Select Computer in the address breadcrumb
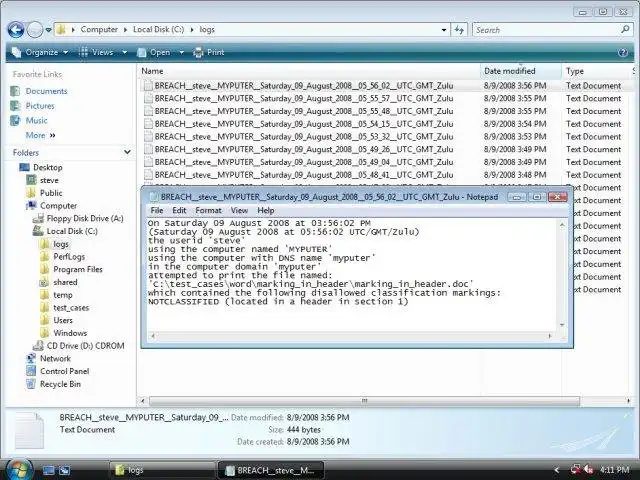Screen dimensions: 640x480 click(99, 29)
